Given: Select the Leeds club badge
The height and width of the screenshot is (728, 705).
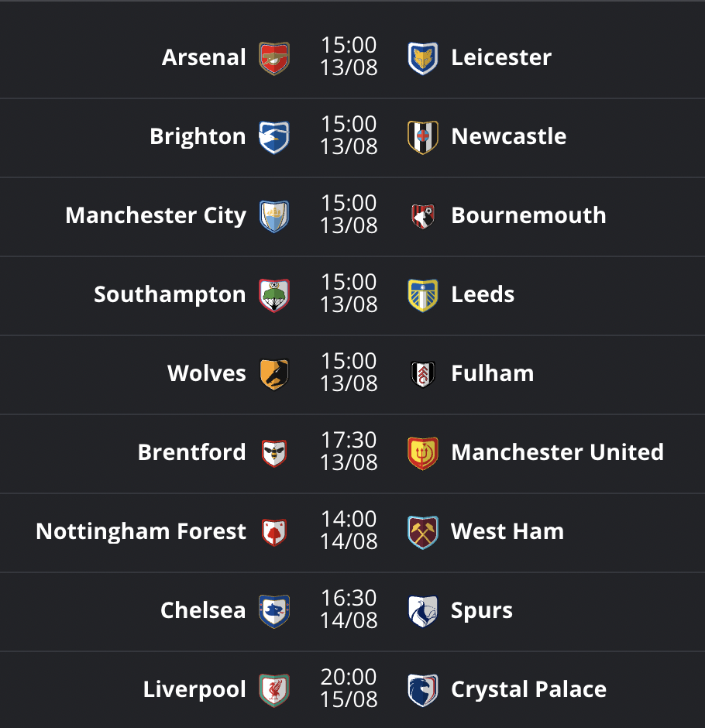Looking at the screenshot, I should 422,294.
